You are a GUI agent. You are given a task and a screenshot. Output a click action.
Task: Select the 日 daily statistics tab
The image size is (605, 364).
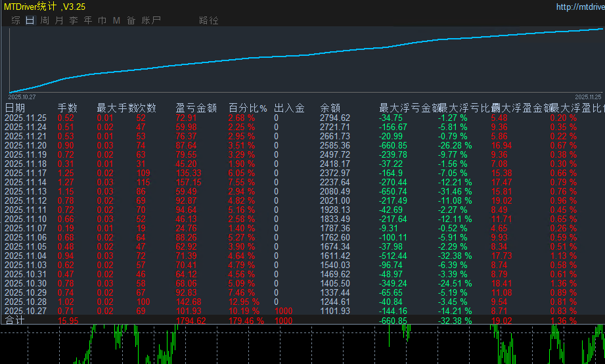(30, 20)
